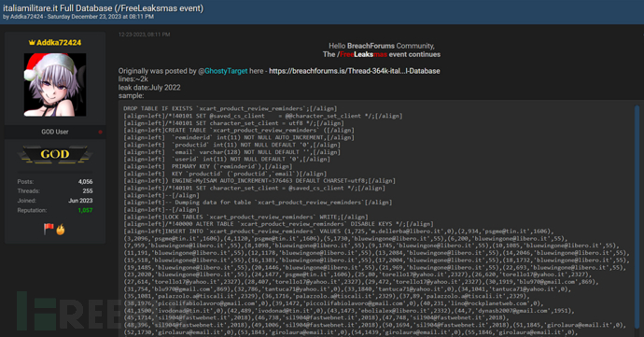This screenshot has height=337, width=644.
Task: Click the PRIMARY KEY (`reminderid`) line
Action: click(x=208, y=166)
